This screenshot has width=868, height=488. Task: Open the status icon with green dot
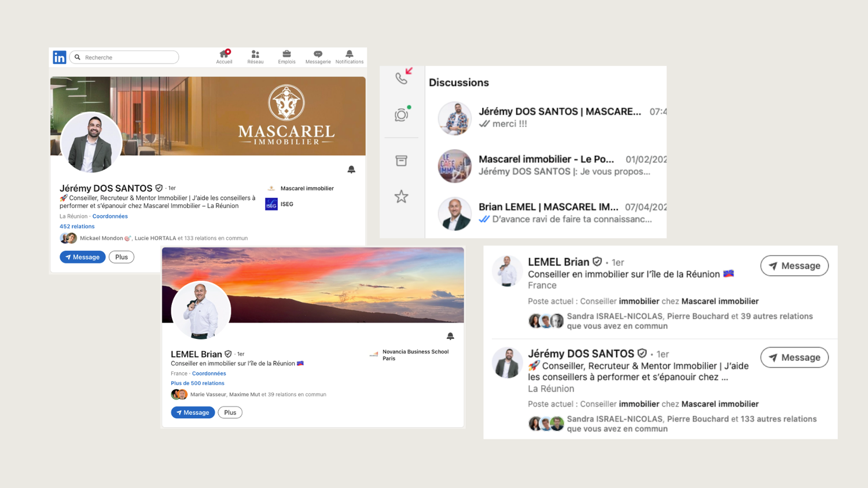point(402,114)
